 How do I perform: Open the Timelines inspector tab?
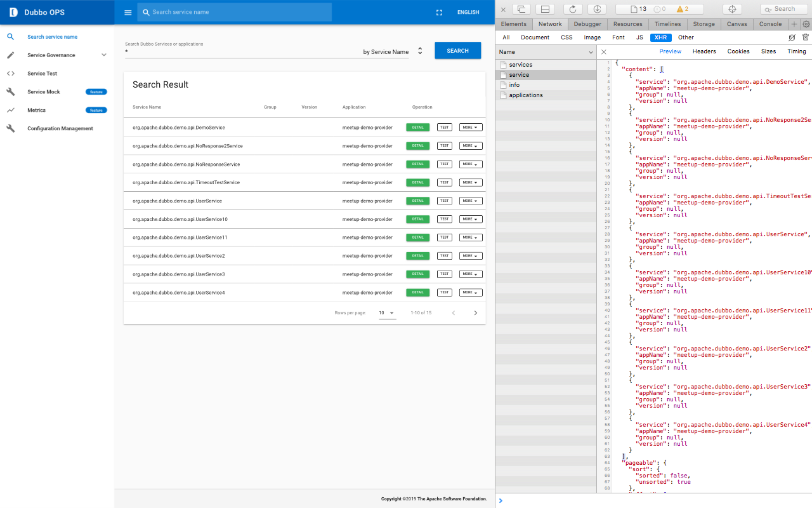point(668,24)
